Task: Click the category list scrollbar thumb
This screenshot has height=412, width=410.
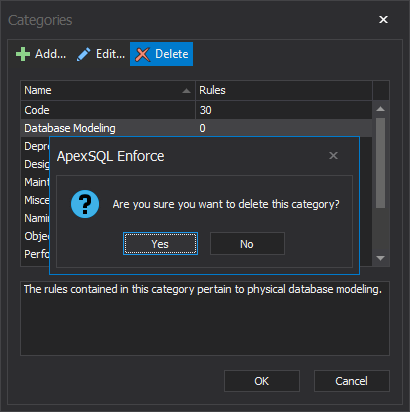Action: (380, 163)
